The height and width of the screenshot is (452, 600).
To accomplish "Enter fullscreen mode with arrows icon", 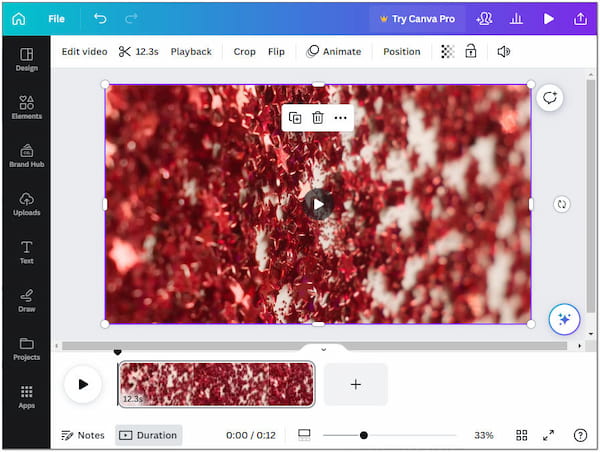I will (x=548, y=435).
